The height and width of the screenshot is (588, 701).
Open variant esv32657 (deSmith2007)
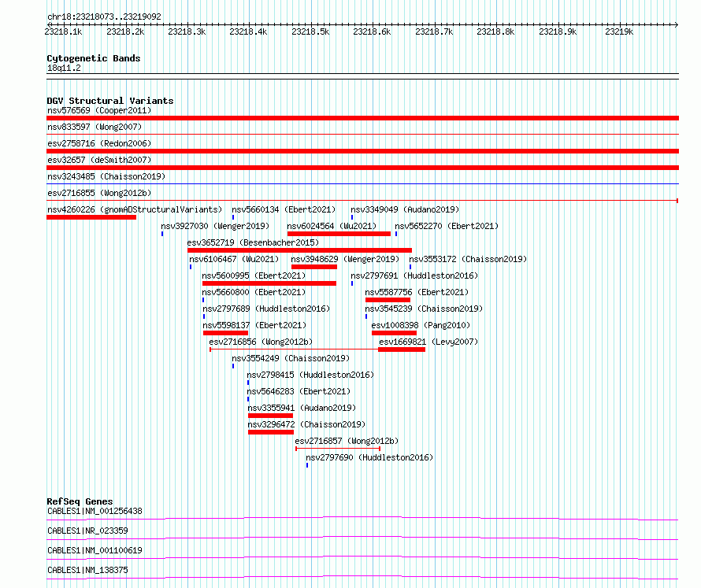[99, 160]
